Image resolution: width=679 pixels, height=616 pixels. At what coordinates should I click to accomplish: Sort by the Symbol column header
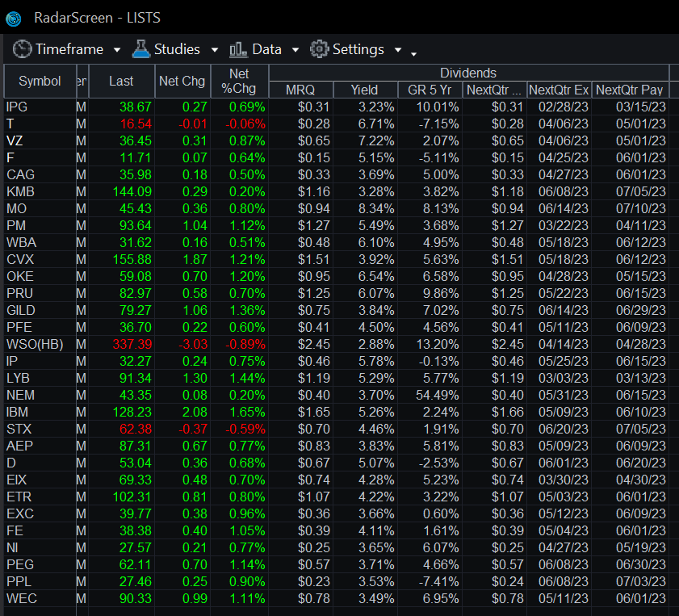click(x=40, y=81)
